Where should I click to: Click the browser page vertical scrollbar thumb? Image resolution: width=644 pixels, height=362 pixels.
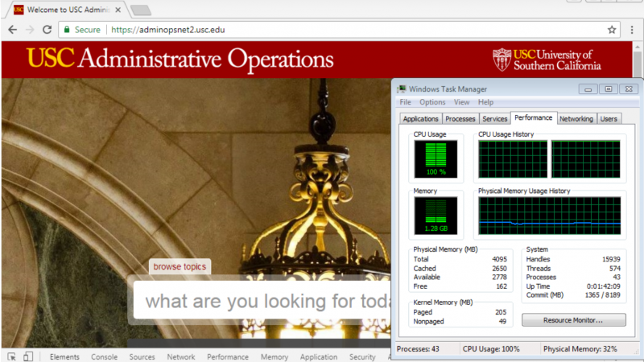click(x=638, y=64)
